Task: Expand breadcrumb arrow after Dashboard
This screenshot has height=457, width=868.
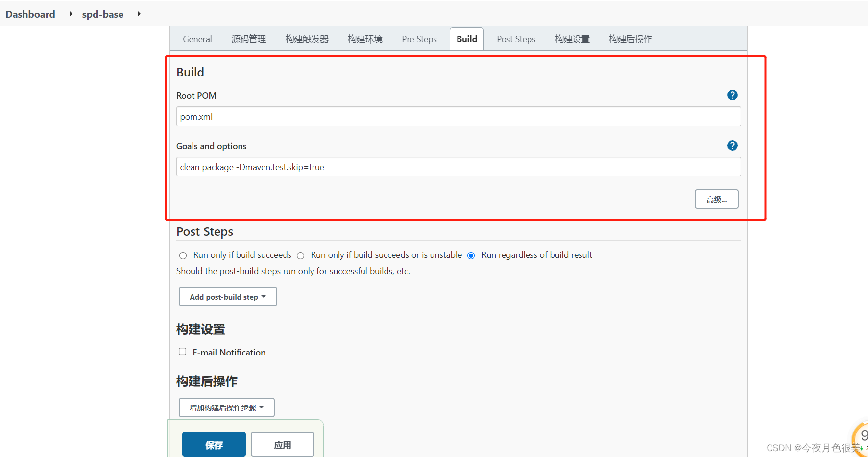Action: pyautogui.click(x=71, y=14)
